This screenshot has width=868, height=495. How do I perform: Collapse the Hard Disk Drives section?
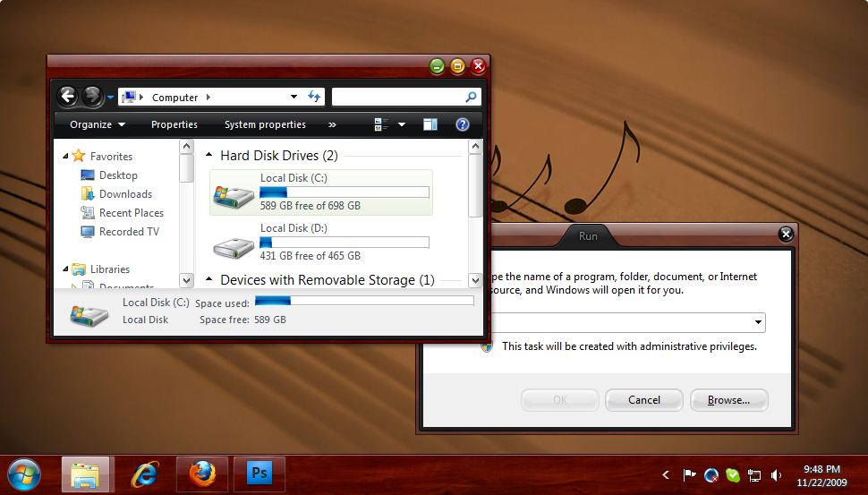[x=209, y=156]
